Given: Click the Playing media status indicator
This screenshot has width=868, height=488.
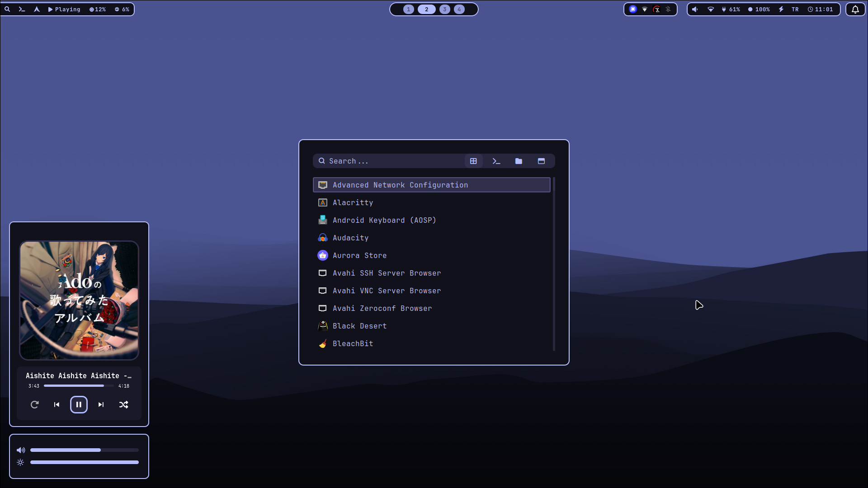Looking at the screenshot, I should point(64,9).
